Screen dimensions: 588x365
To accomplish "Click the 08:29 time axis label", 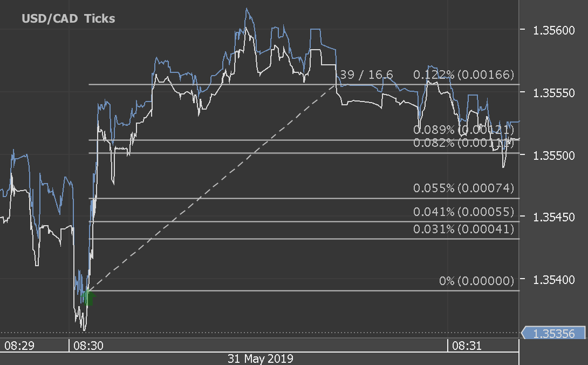I will tap(19, 346).
